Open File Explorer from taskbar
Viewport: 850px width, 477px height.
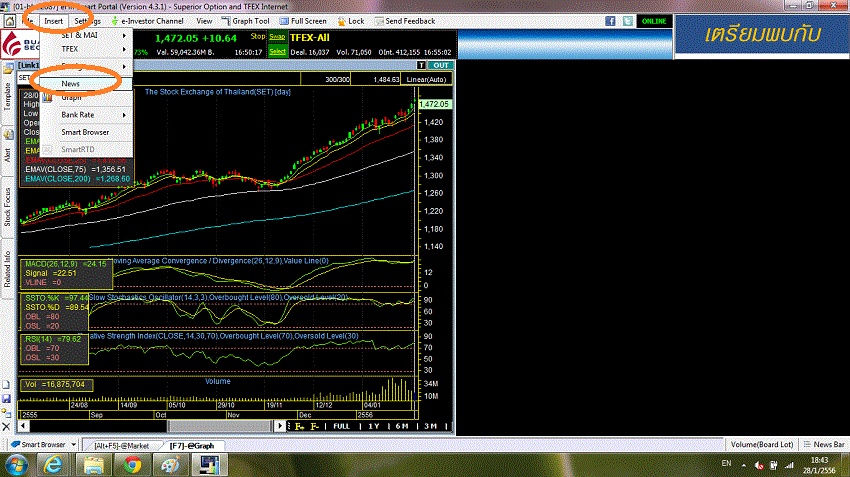tap(93, 465)
